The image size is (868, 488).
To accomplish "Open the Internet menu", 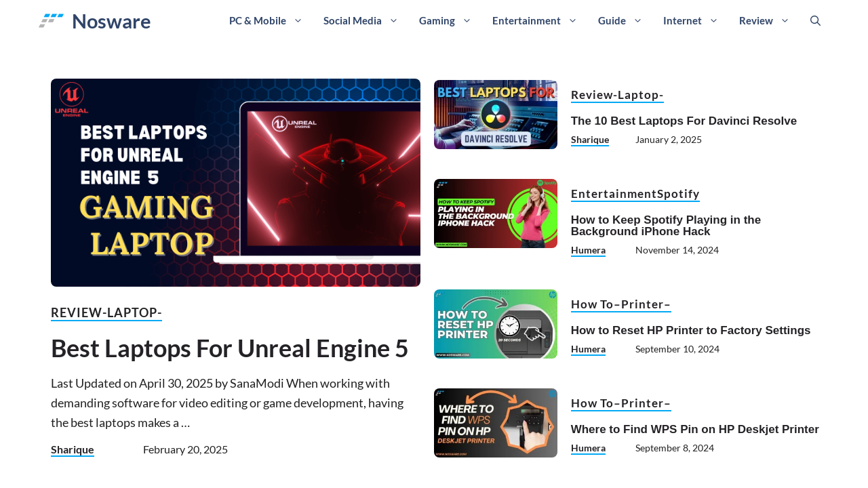I will coord(682,20).
